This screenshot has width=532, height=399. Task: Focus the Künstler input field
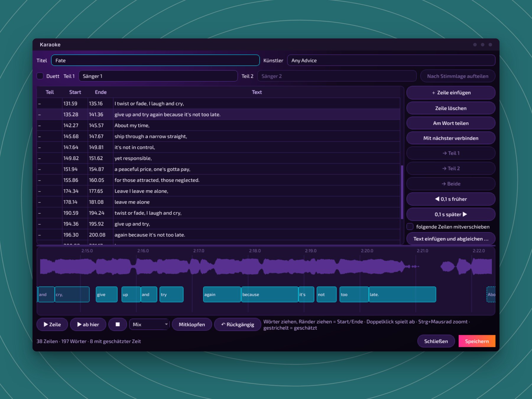(391, 60)
